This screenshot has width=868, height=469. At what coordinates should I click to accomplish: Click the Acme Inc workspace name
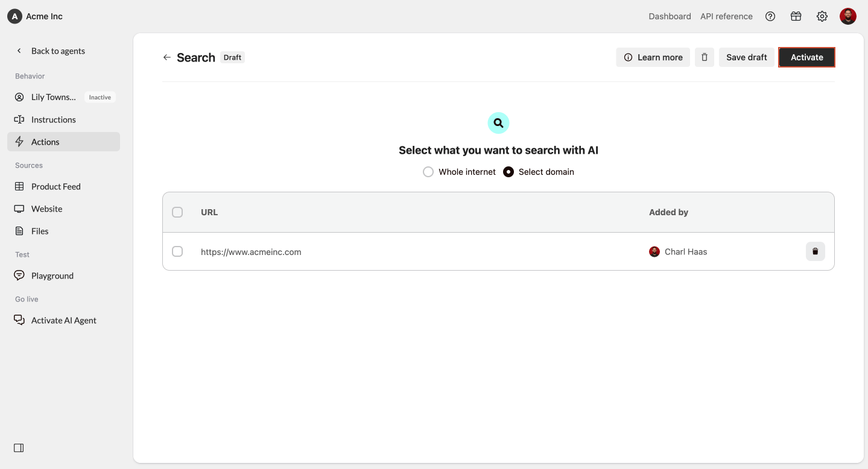point(44,16)
